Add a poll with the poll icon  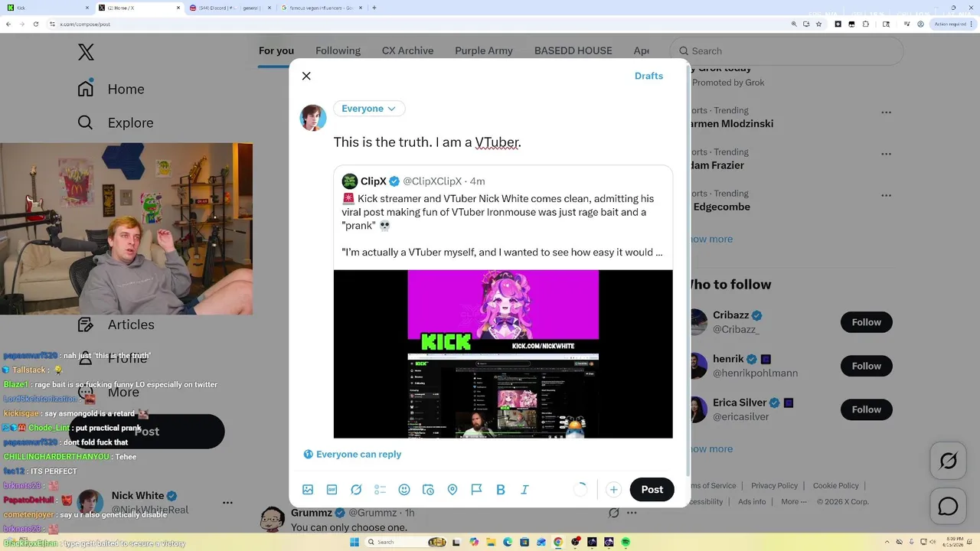[381, 490]
